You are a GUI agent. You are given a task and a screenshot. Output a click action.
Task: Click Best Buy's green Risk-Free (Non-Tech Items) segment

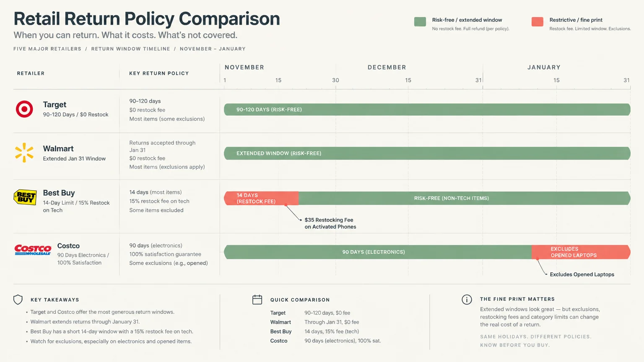[x=465, y=198]
